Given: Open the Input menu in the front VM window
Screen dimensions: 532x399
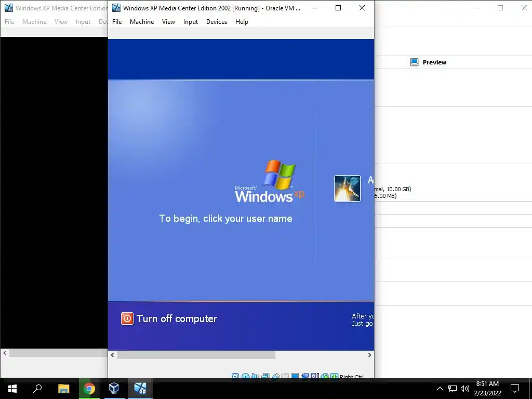Looking at the screenshot, I should tap(190, 22).
